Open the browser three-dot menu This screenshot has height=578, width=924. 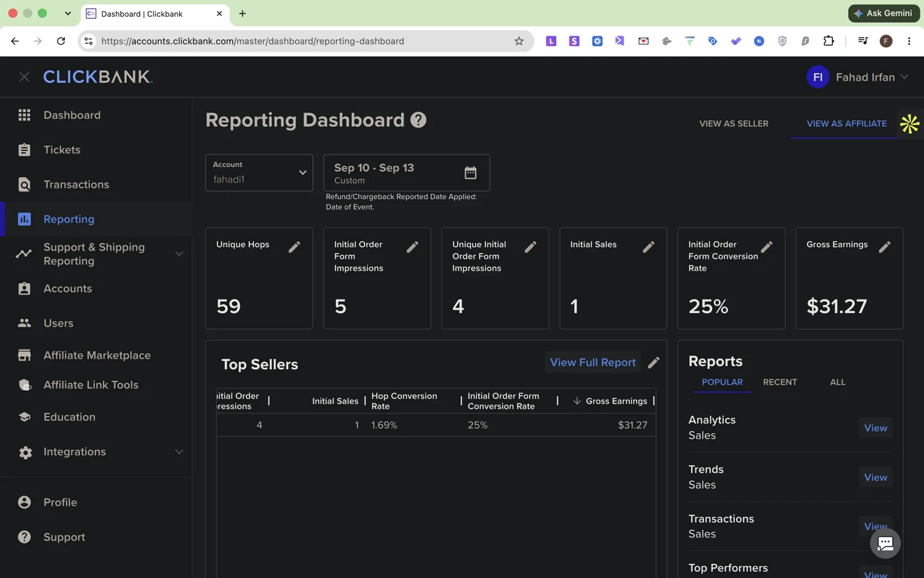(x=909, y=41)
